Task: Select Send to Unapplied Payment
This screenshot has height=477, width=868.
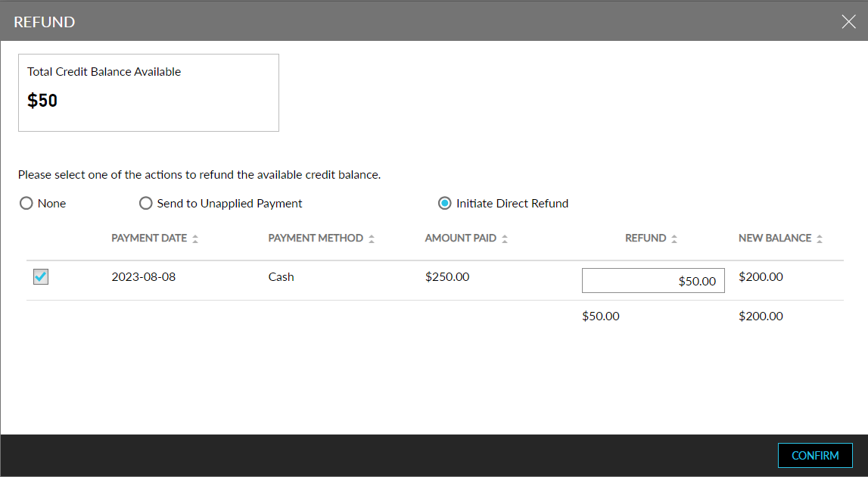Action: [145, 203]
